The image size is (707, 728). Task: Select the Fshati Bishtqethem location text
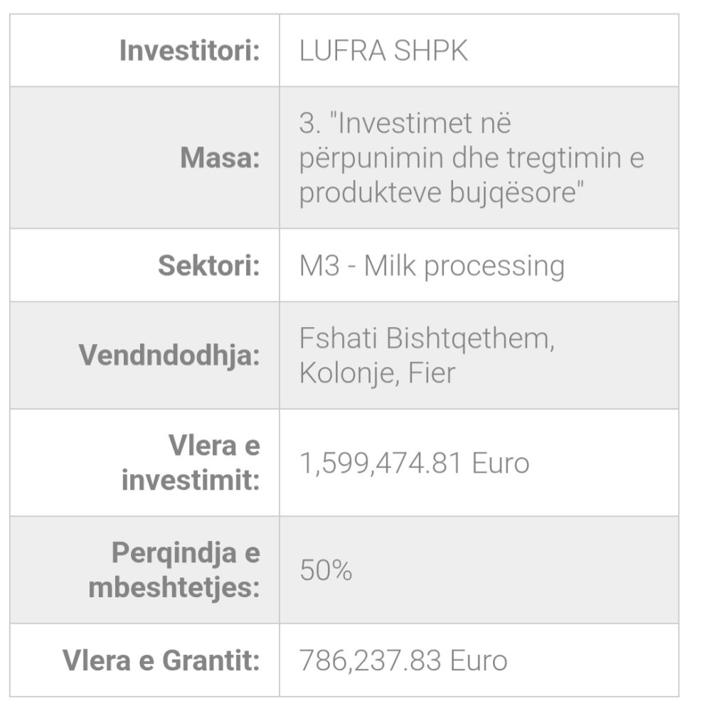[426, 338]
